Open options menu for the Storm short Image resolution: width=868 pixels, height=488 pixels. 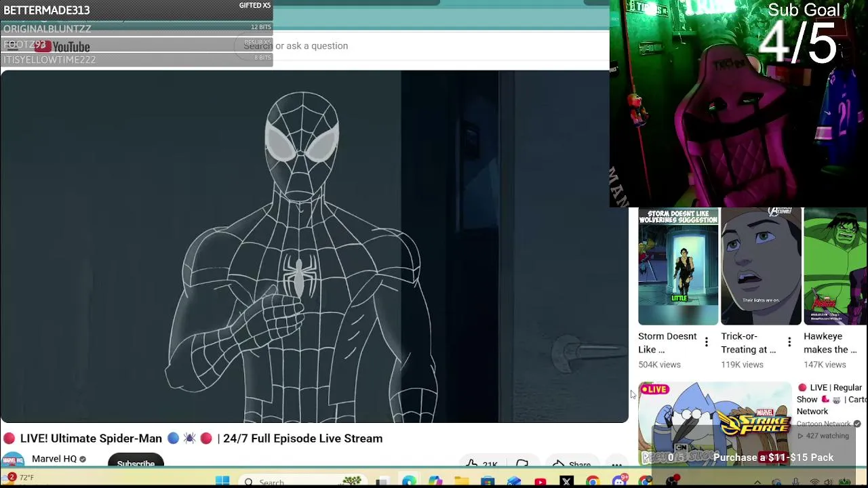[x=706, y=342]
